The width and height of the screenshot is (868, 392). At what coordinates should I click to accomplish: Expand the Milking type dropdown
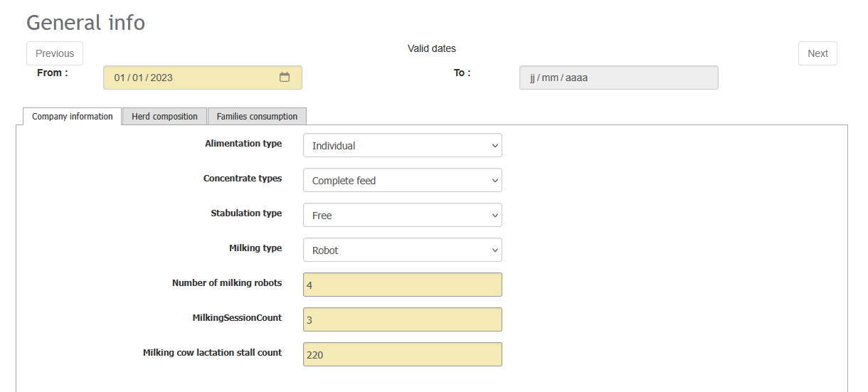click(x=403, y=250)
